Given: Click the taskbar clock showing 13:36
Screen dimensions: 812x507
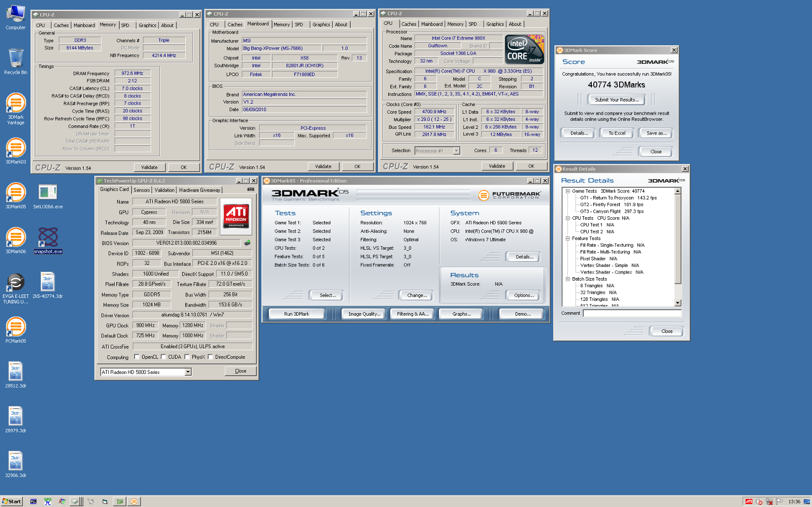Looking at the screenshot, I should (794, 501).
